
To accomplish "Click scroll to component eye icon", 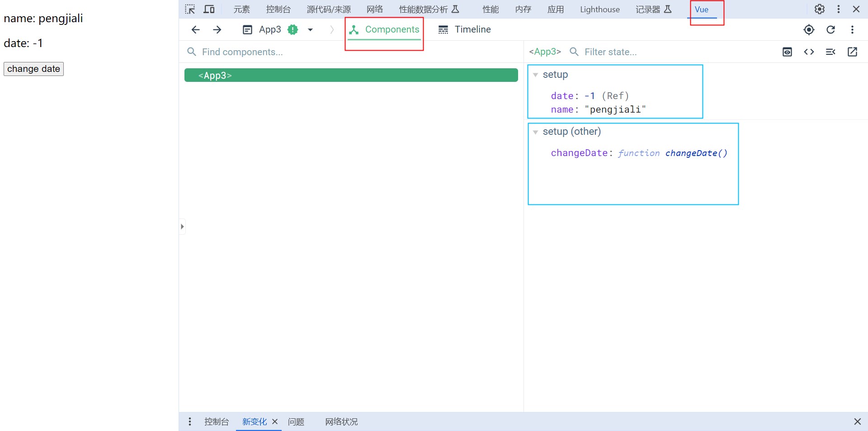I will click(x=787, y=52).
